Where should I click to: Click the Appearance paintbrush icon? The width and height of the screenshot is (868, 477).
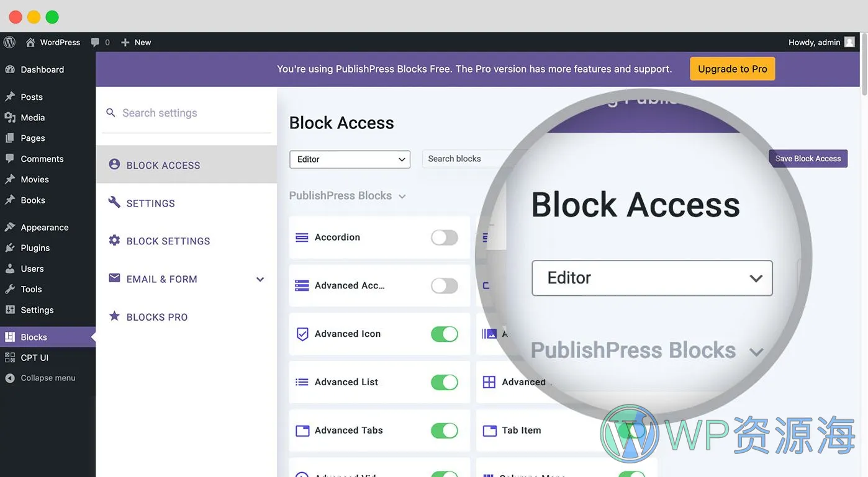pyautogui.click(x=10, y=227)
